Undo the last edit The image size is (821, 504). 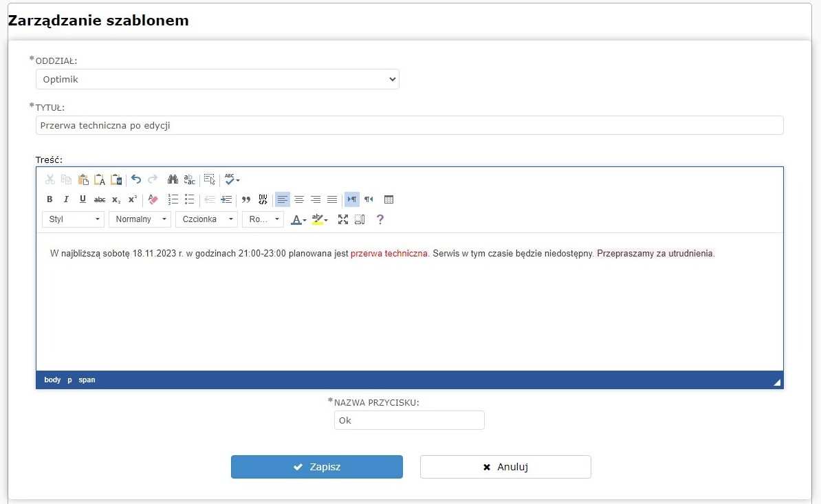(136, 179)
